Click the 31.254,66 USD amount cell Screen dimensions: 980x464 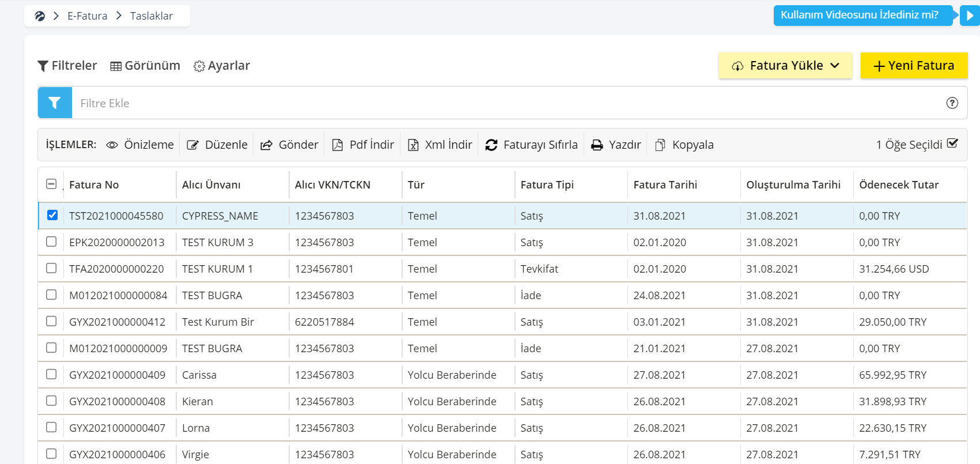(894, 269)
